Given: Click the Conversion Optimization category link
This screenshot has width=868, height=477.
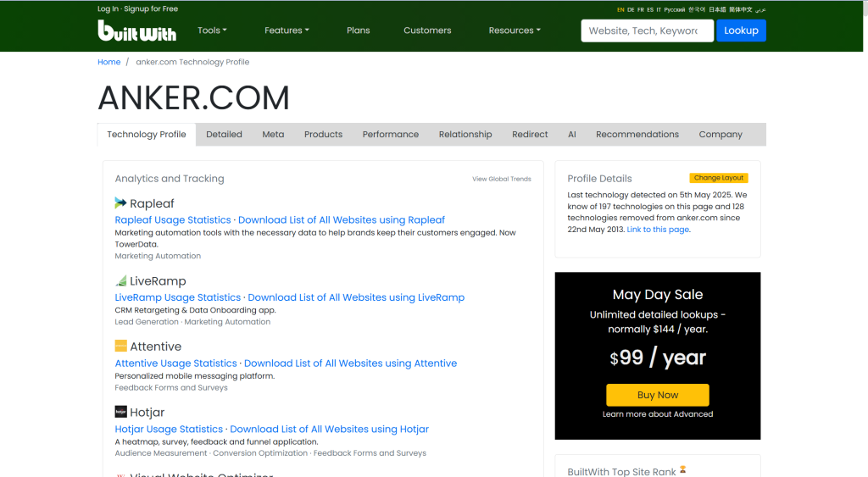Looking at the screenshot, I should pyautogui.click(x=260, y=452).
